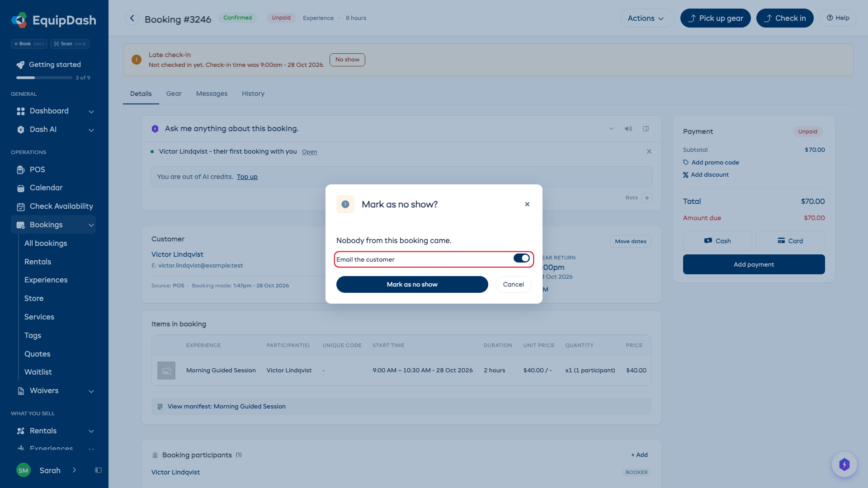The height and width of the screenshot is (488, 868).
Task: Switch to the Gear tab
Action: [174, 94]
